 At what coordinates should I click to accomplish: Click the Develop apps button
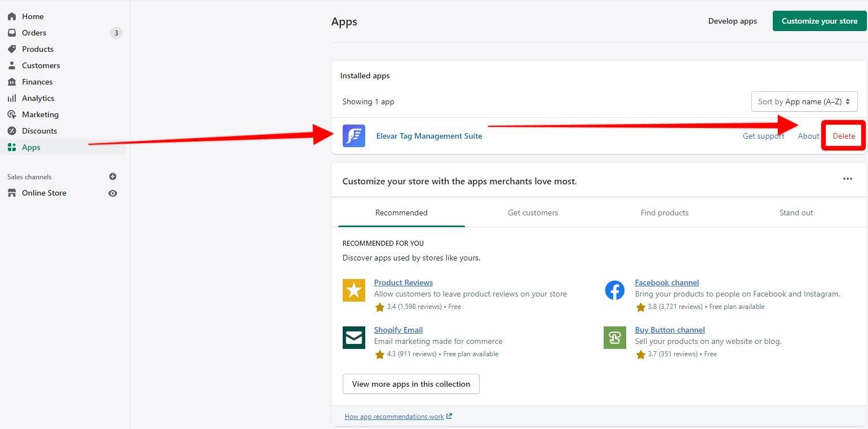pyautogui.click(x=732, y=21)
